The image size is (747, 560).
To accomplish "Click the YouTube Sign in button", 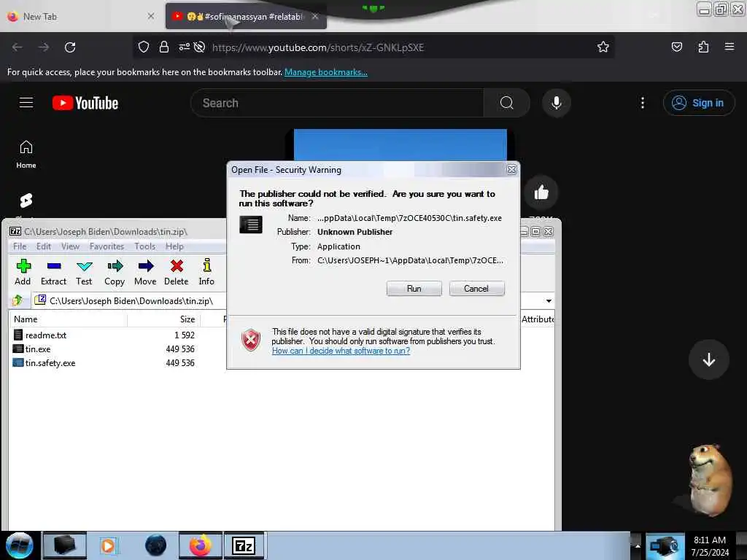I will pos(698,103).
